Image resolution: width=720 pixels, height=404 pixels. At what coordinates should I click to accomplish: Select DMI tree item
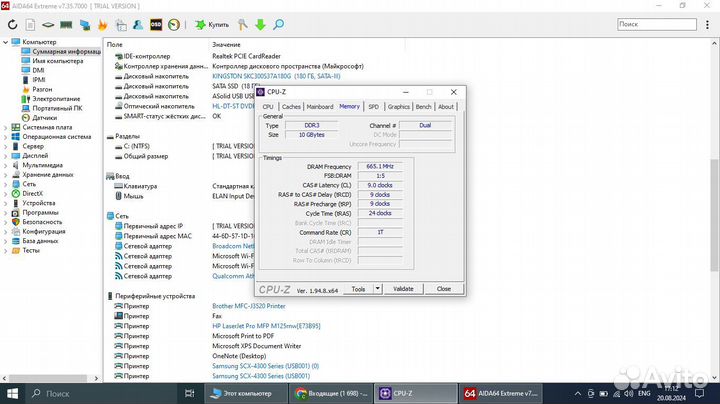[38, 70]
